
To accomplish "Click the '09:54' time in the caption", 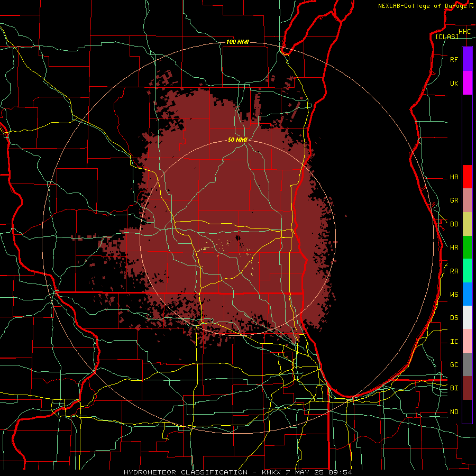I will pyautogui.click(x=340, y=472).
